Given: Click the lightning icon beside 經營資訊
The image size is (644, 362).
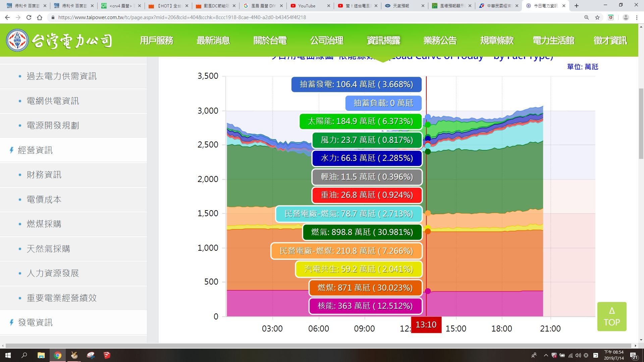Looking at the screenshot, I should pyautogui.click(x=11, y=150).
